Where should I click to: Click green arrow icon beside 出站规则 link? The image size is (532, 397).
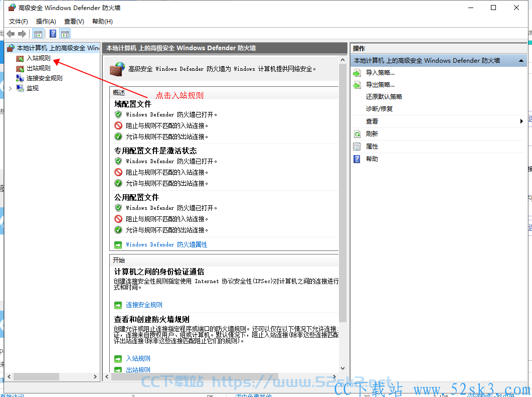(x=118, y=369)
